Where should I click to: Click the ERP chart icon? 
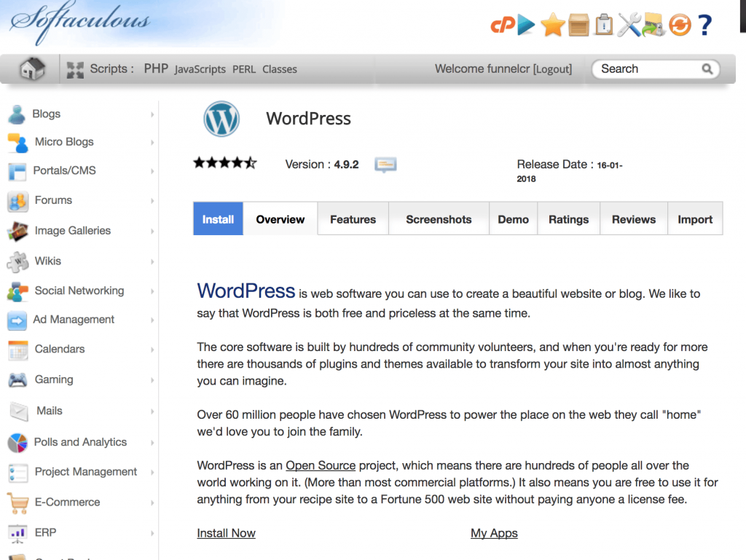pyautogui.click(x=18, y=533)
